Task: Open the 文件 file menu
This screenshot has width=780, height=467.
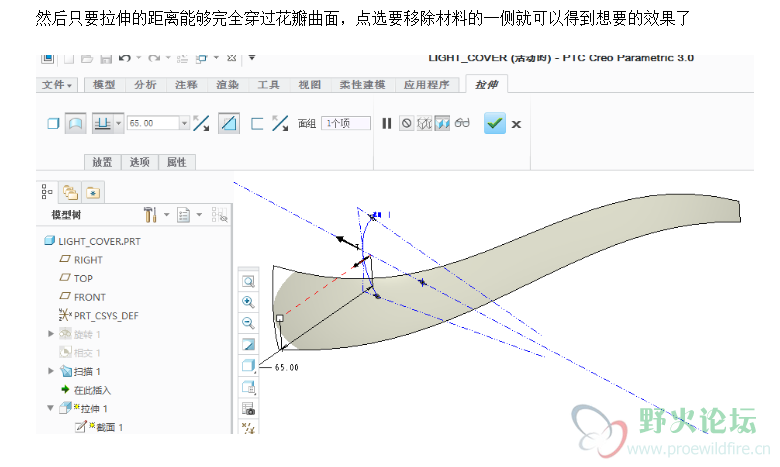Action: pos(56,85)
